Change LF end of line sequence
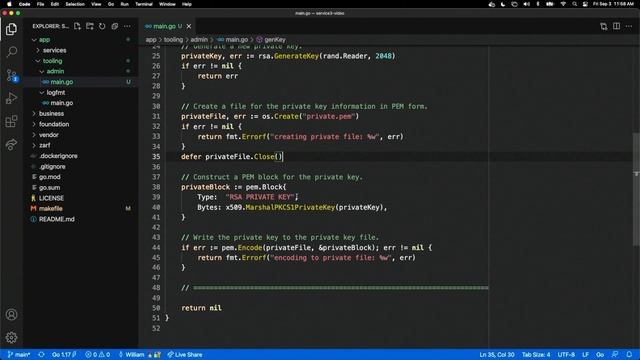 (x=585, y=355)
